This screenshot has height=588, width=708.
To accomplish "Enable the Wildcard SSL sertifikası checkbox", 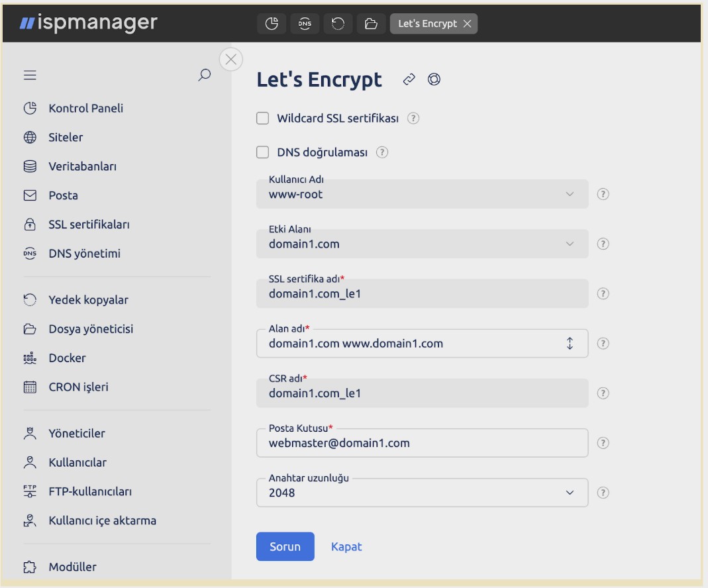I will tap(262, 119).
